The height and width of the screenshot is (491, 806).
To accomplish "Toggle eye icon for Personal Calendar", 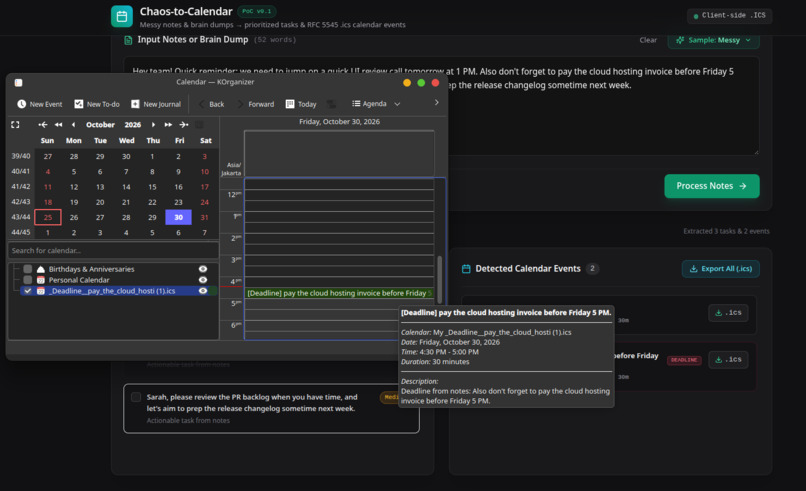I will pos(203,280).
